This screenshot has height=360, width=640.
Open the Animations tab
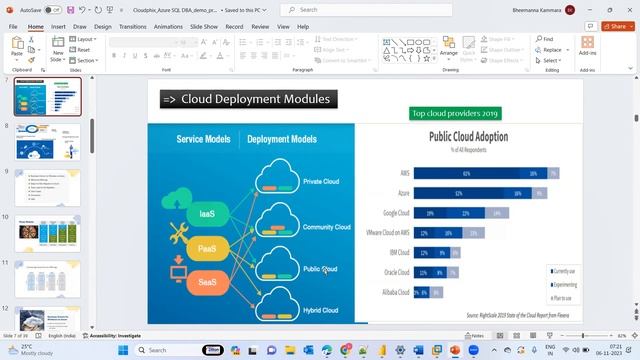point(168,27)
